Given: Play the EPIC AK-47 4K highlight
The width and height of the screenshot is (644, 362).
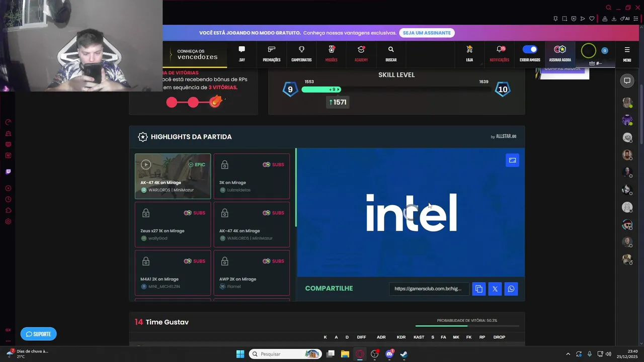Looking at the screenshot, I should pyautogui.click(x=173, y=176).
